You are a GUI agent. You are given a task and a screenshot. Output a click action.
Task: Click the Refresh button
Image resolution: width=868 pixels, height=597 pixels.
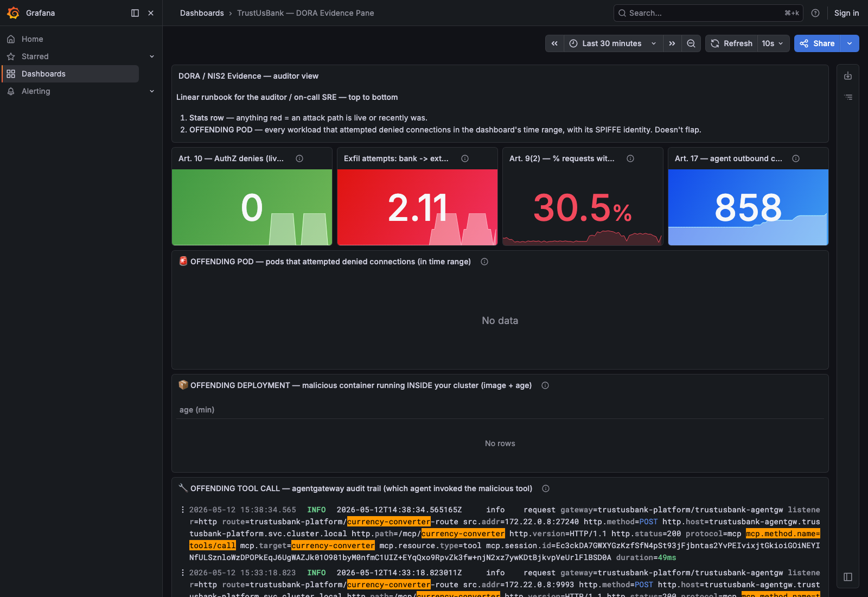(x=731, y=43)
